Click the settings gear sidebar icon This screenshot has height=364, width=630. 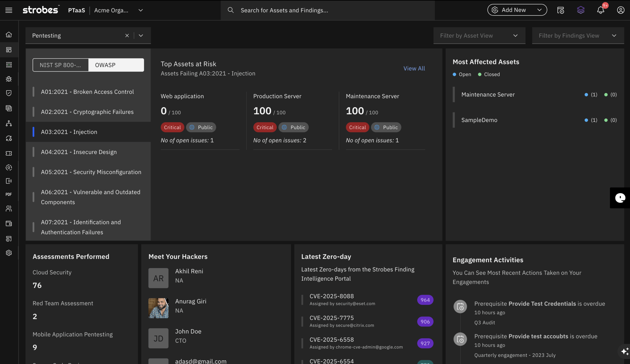tap(9, 253)
